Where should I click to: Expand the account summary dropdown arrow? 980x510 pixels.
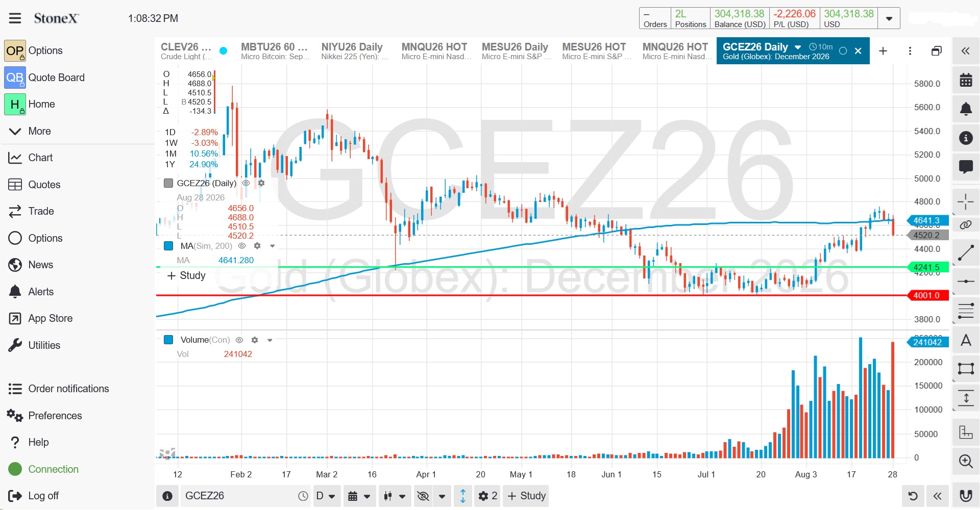click(x=889, y=18)
